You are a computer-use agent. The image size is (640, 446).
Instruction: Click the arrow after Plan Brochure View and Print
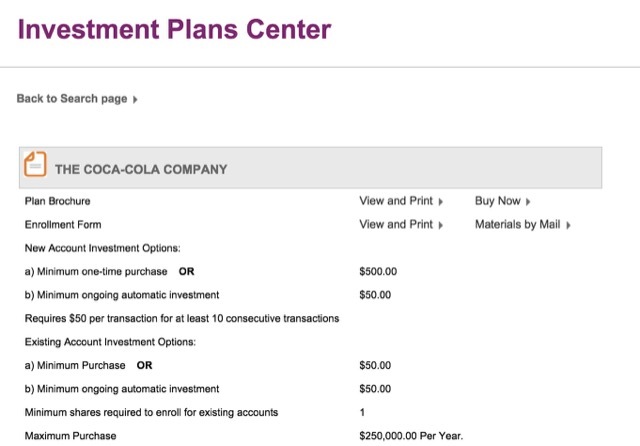click(440, 202)
